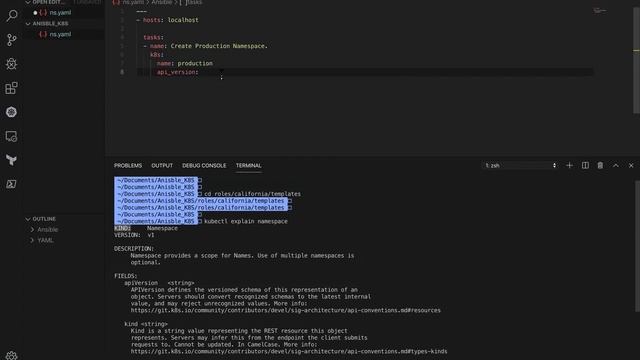
Task: Switch to the OUTPUT tab
Action: pyautogui.click(x=162, y=165)
